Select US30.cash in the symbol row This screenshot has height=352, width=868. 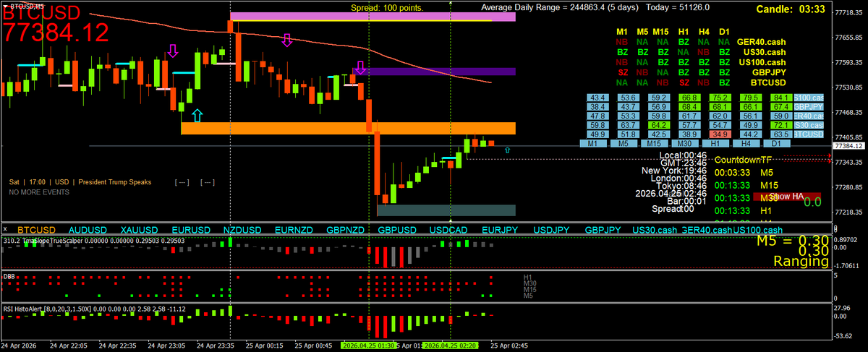tap(654, 229)
